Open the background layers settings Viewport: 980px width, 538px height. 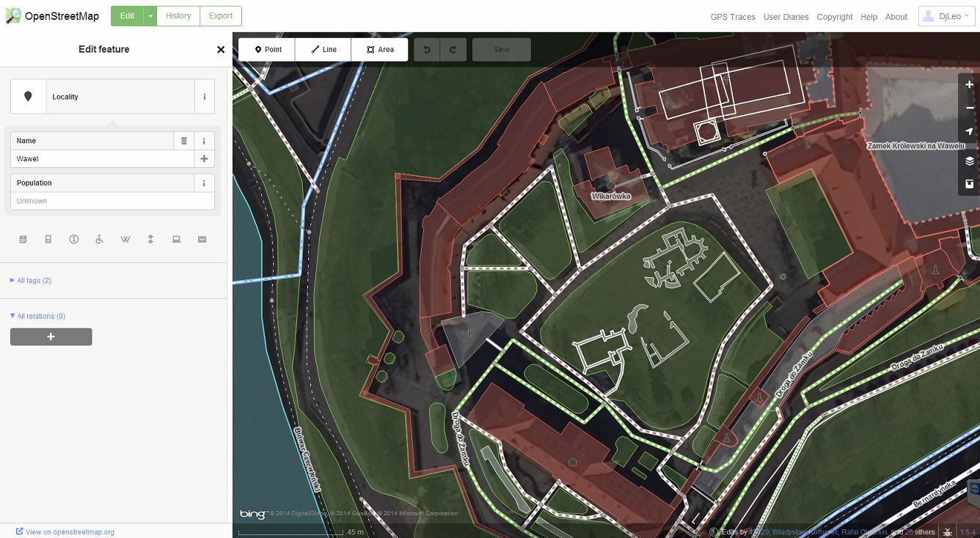pyautogui.click(x=970, y=161)
